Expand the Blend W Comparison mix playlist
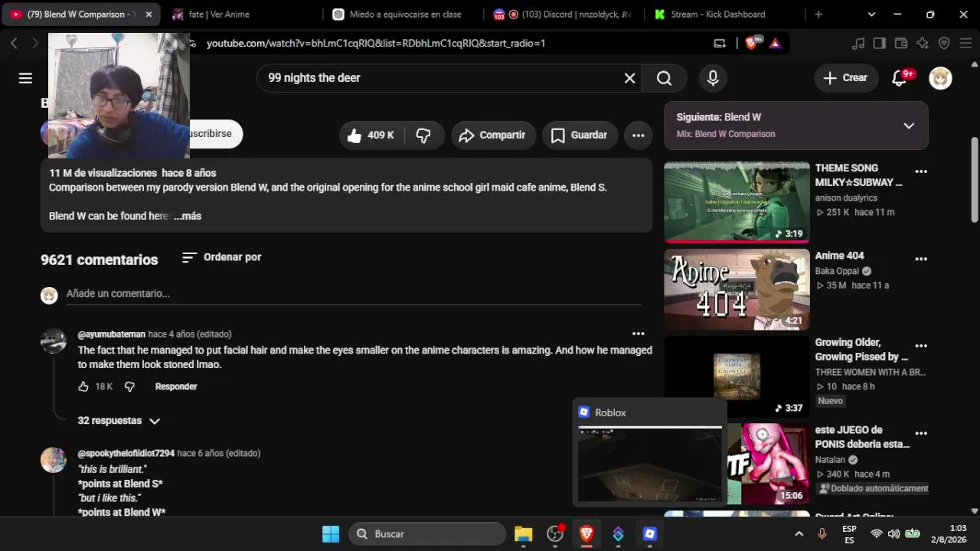Image resolution: width=980 pixels, height=551 pixels. click(909, 126)
